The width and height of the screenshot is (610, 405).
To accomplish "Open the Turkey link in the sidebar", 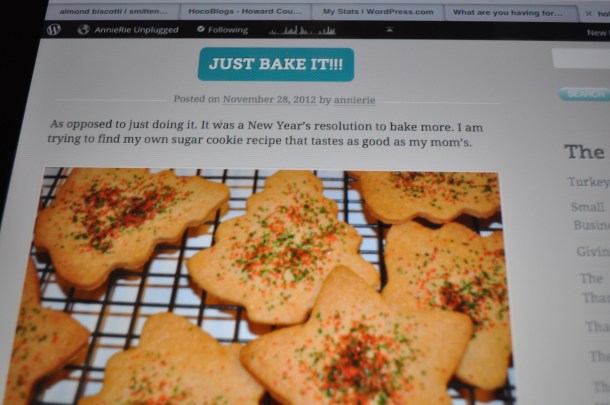I will click(588, 182).
